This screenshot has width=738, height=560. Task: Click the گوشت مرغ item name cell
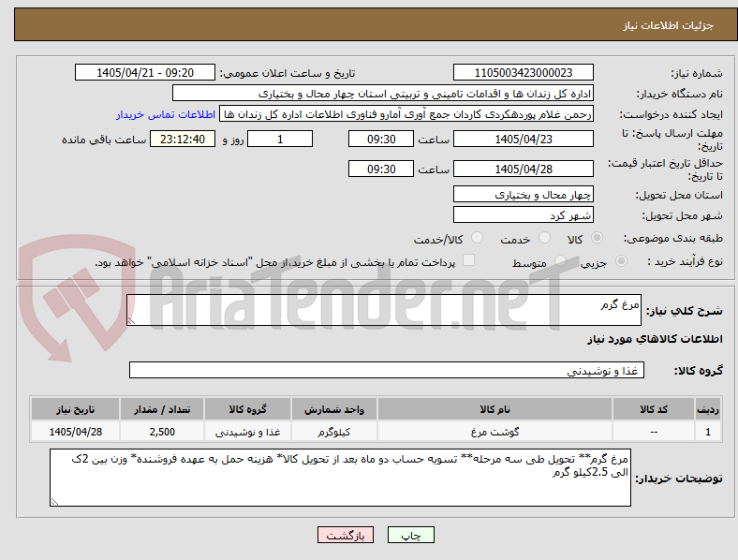pos(494,432)
